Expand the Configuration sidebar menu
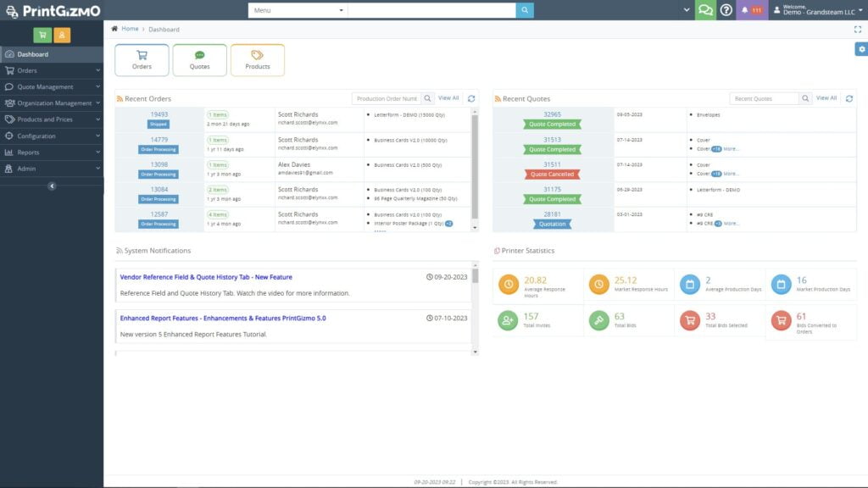The width and height of the screenshot is (868, 488). pos(52,136)
